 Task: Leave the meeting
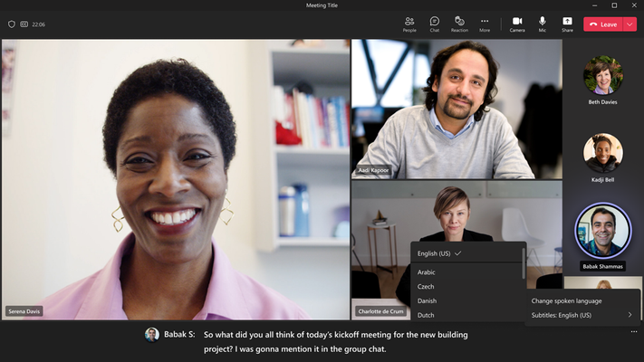click(603, 24)
